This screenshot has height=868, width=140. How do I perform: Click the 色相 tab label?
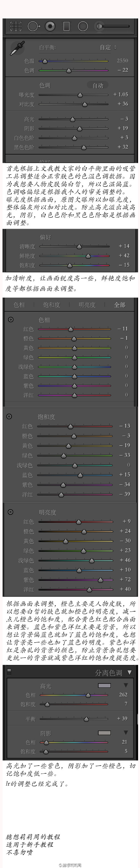click(19, 304)
